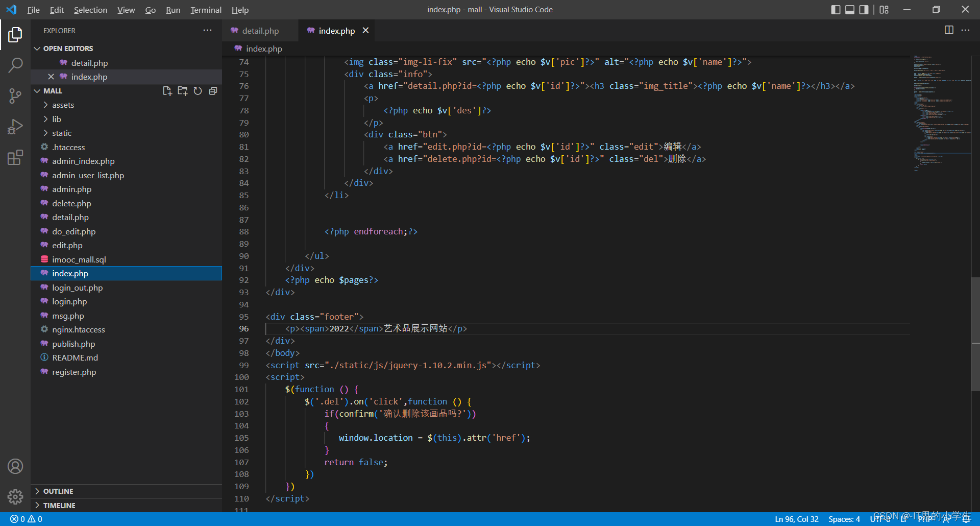Open the Terminal menu
This screenshot has width=980, height=526.
point(206,10)
